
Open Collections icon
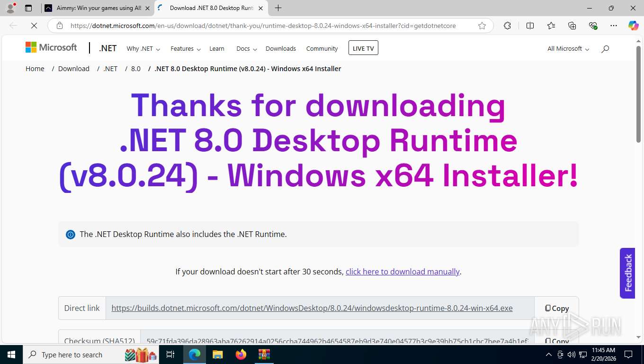[x=572, y=26]
